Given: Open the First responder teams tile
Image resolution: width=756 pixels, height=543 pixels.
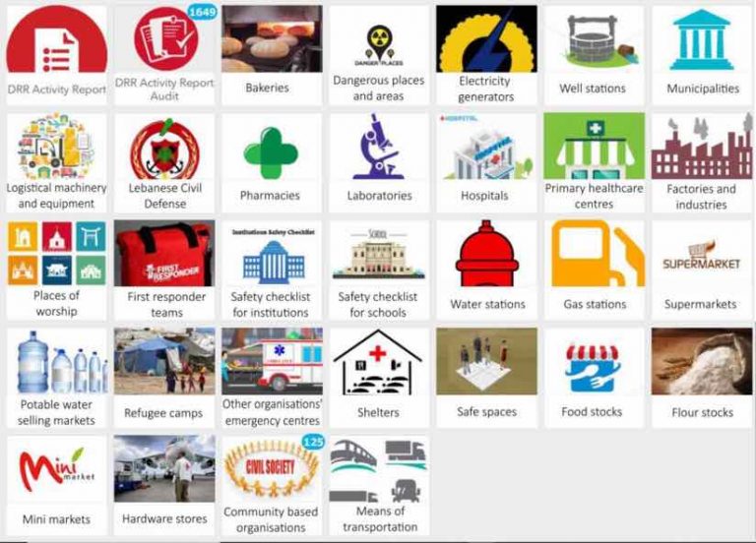Looking at the screenshot, I should click(x=164, y=271).
